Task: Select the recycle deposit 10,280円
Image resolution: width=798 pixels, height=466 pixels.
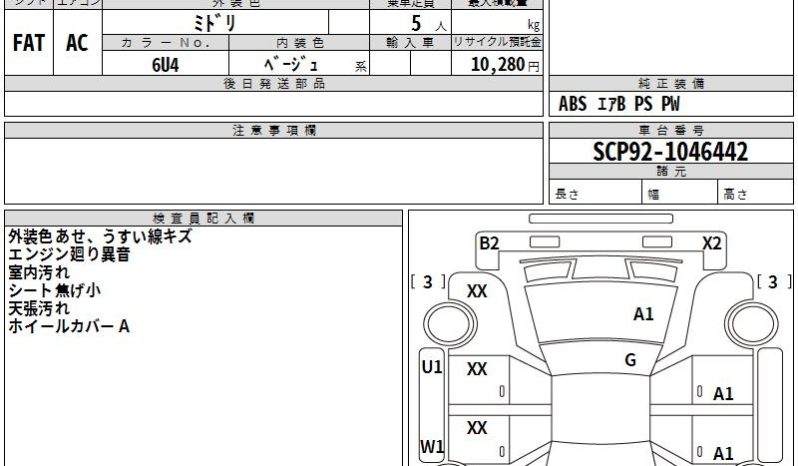Action: (x=505, y=65)
